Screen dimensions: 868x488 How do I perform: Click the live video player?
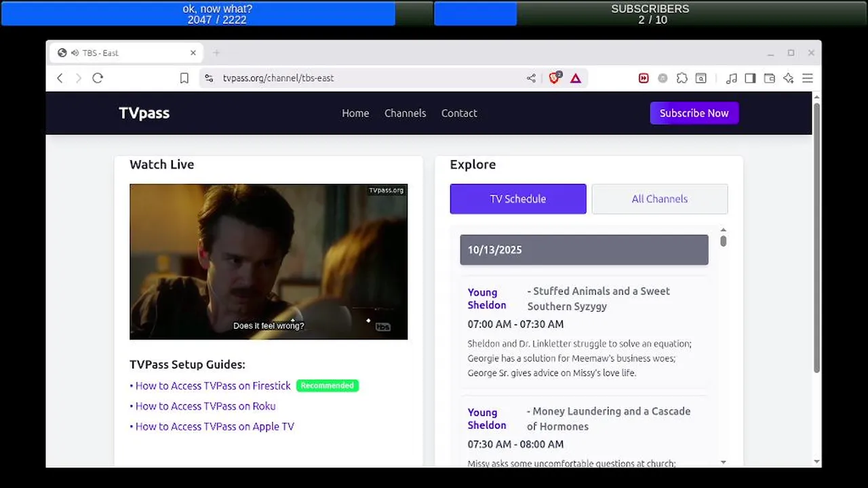269,262
